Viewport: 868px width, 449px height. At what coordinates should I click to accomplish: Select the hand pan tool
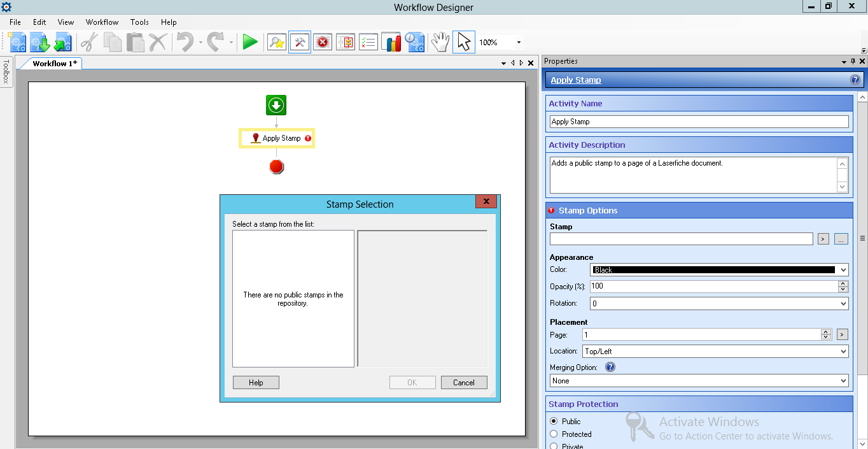440,43
